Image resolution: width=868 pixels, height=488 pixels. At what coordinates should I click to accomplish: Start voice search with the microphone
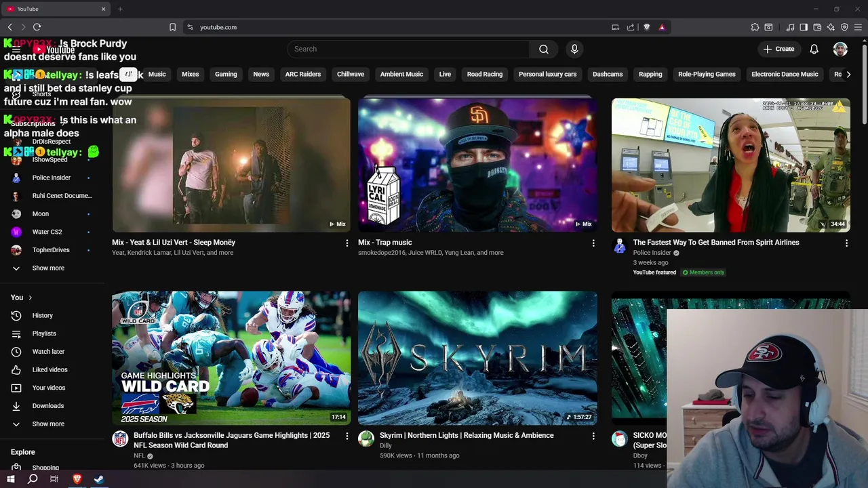(x=574, y=49)
